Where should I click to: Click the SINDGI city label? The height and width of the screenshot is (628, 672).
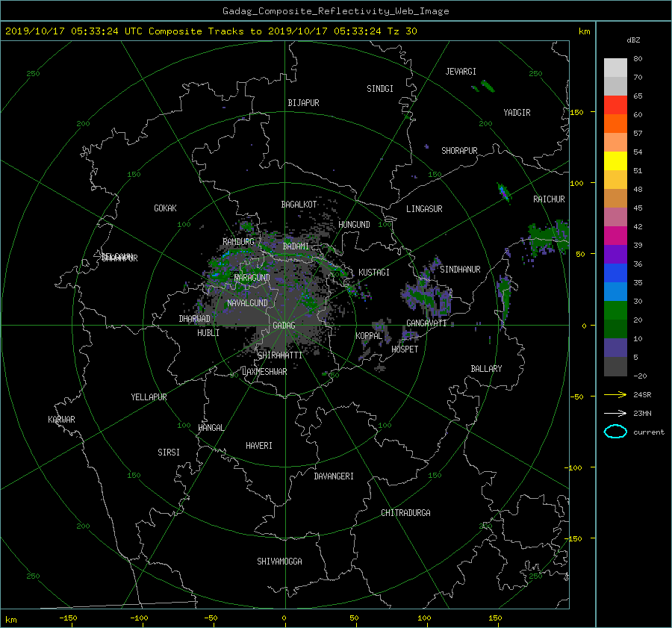[x=380, y=89]
